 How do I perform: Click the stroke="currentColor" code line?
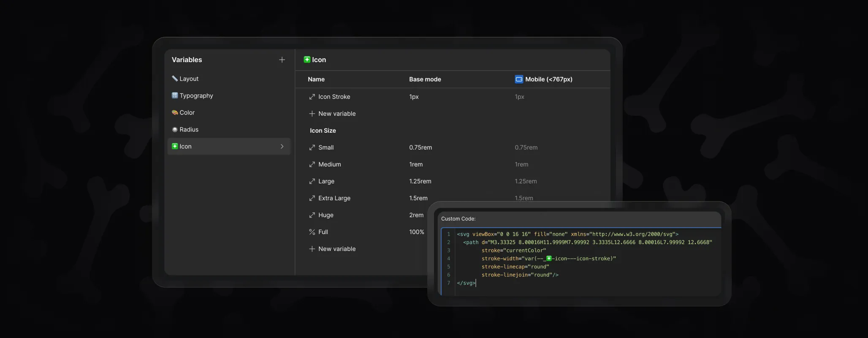pos(514,250)
